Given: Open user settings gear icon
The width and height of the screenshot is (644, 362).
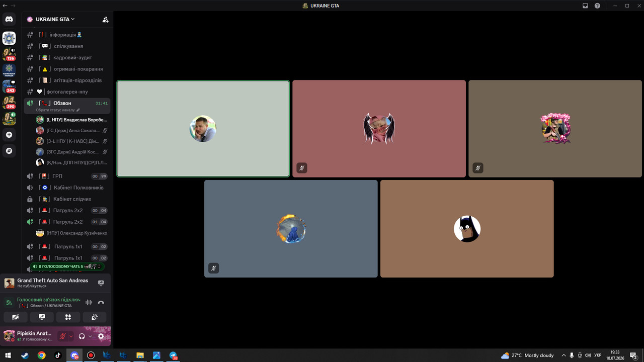Looking at the screenshot, I should click(101, 336).
